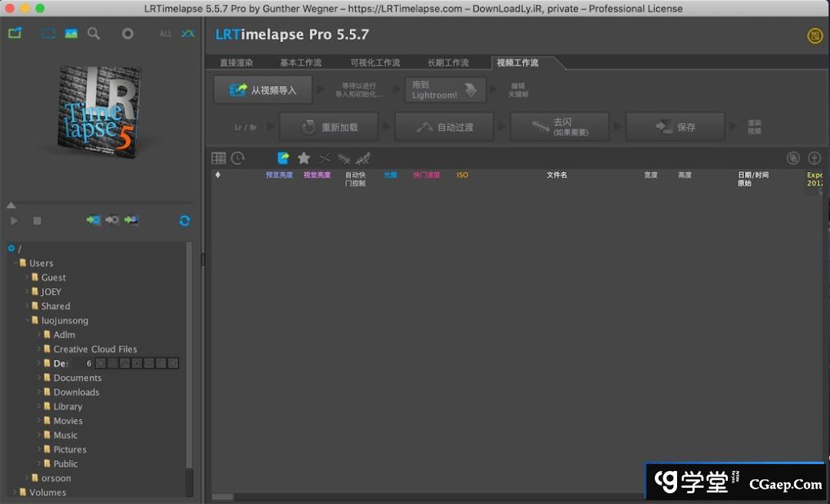Image resolution: width=830 pixels, height=504 pixels.
Task: Click the clock icon above the table
Action: click(x=238, y=158)
